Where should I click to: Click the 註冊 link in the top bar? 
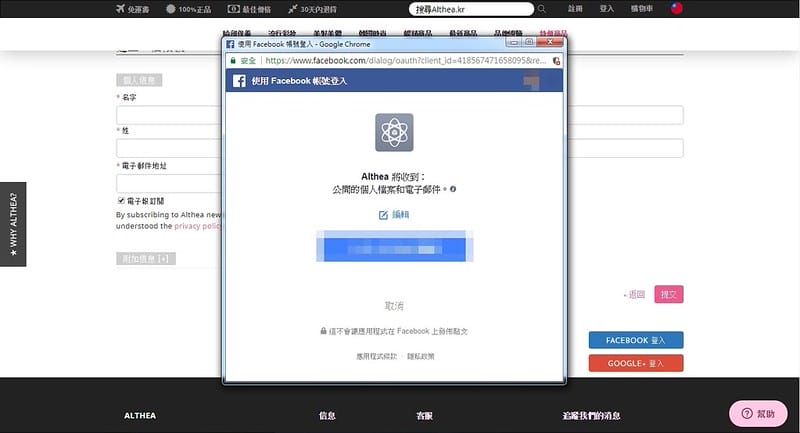[x=575, y=9]
